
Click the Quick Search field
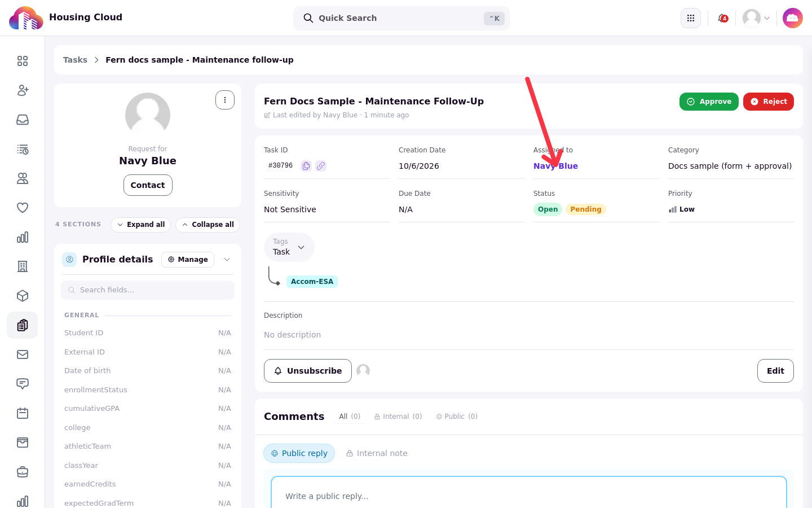coord(401,18)
